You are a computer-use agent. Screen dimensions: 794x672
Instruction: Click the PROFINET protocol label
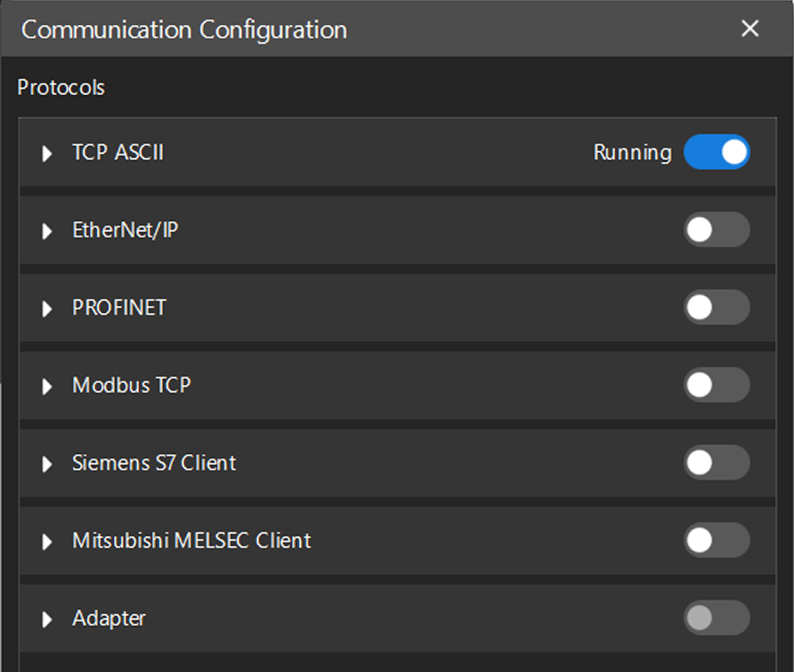point(119,308)
